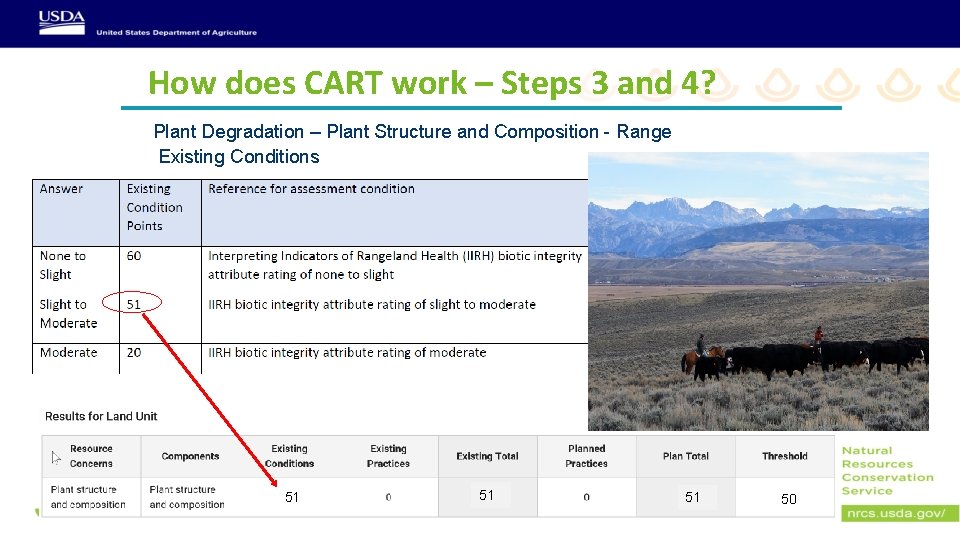
Task: Select the 'Plant Degradation' subtitle line
Action: click(x=412, y=132)
